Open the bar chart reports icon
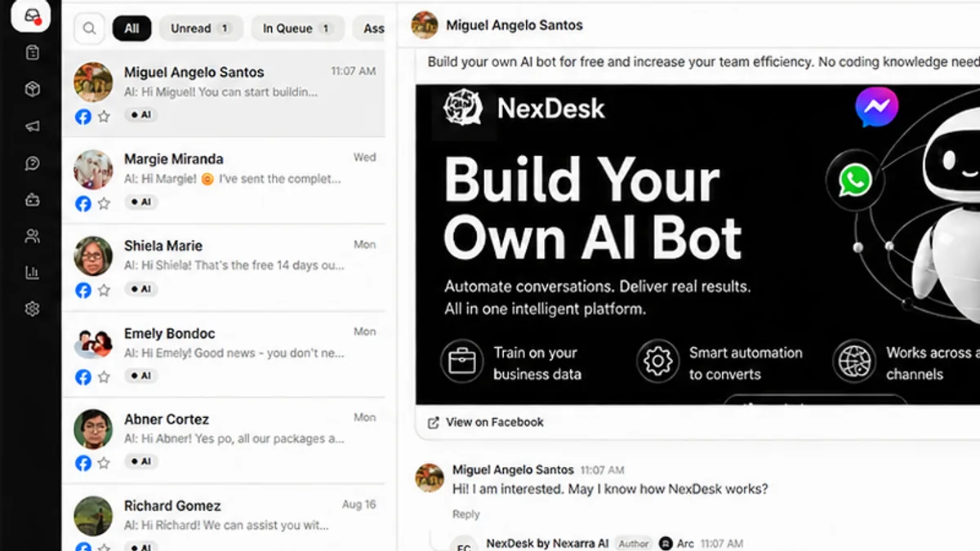This screenshot has width=980, height=551. point(32,273)
